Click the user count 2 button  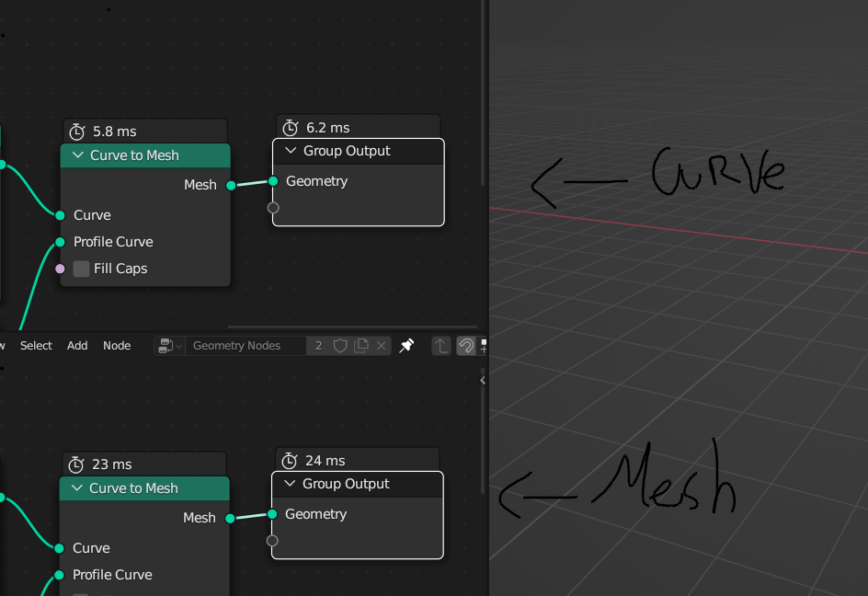click(x=318, y=346)
